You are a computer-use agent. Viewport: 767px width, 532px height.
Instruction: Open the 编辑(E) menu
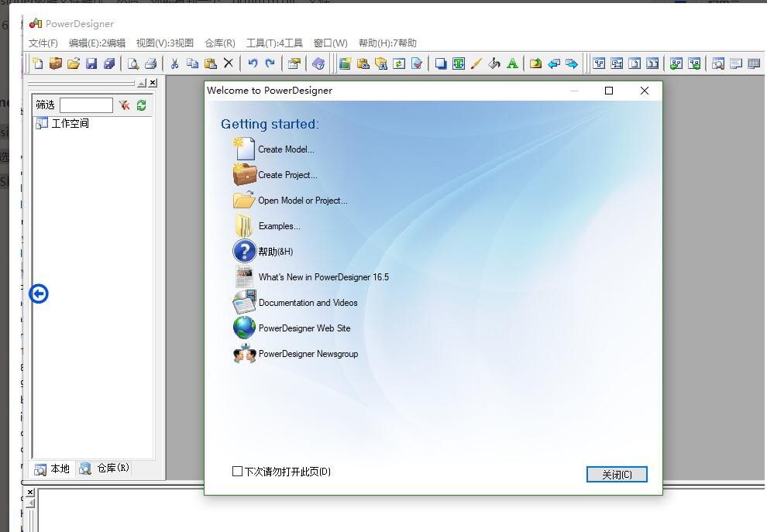click(x=97, y=43)
